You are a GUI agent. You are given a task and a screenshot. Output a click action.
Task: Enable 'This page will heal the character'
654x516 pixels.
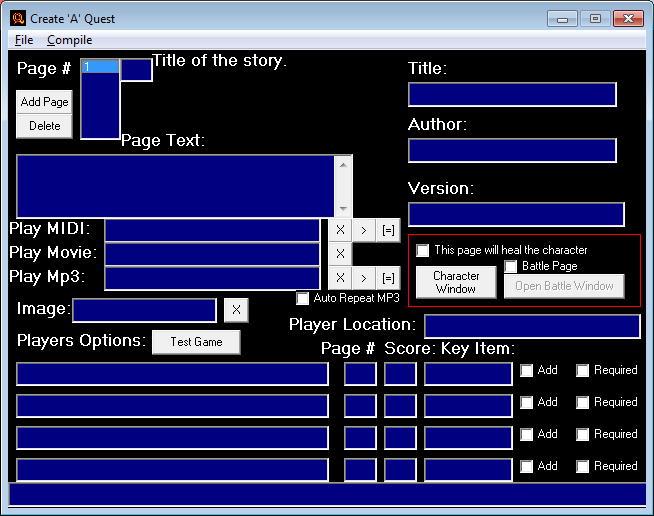tap(423, 250)
